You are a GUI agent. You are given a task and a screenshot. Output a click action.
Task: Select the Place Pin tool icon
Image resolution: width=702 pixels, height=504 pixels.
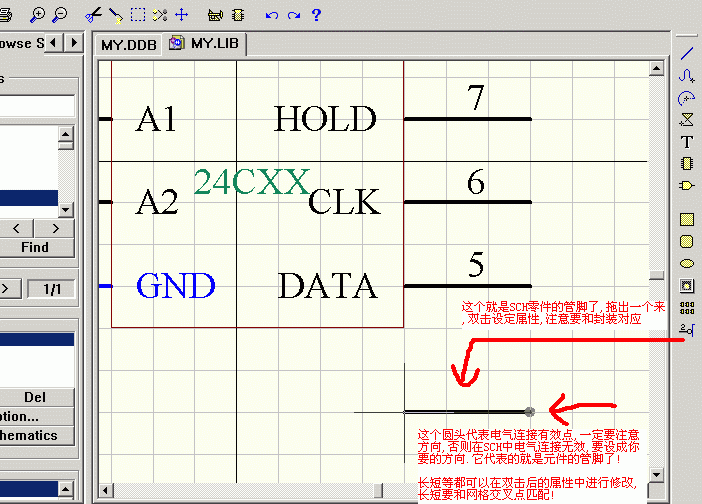[x=687, y=328]
